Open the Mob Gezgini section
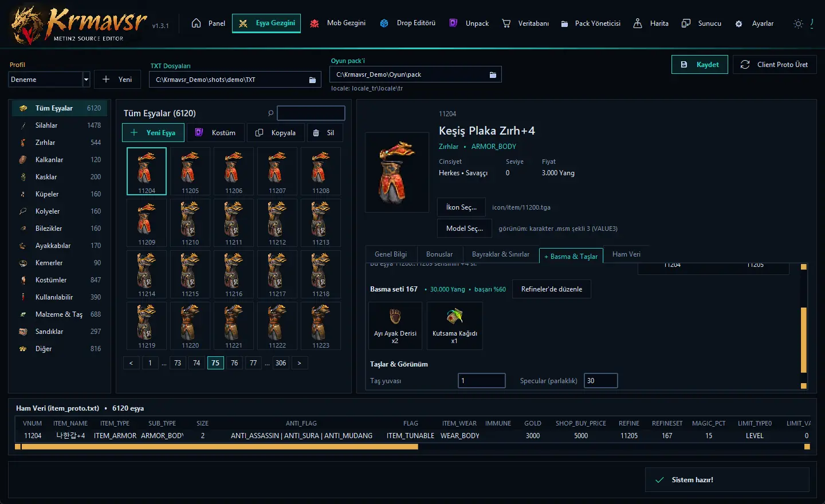The width and height of the screenshot is (825, 504). [x=337, y=23]
